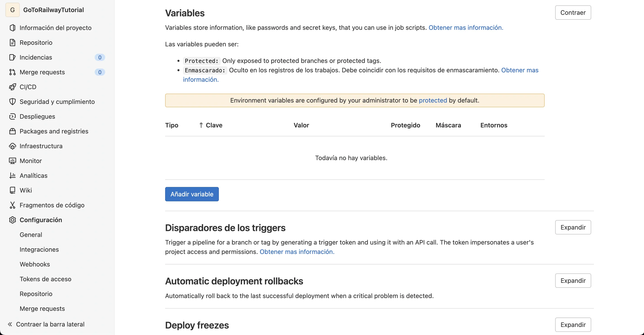Click the Infraestructura icon in sidebar
Screen dimensions: 644x335
coord(12,146)
